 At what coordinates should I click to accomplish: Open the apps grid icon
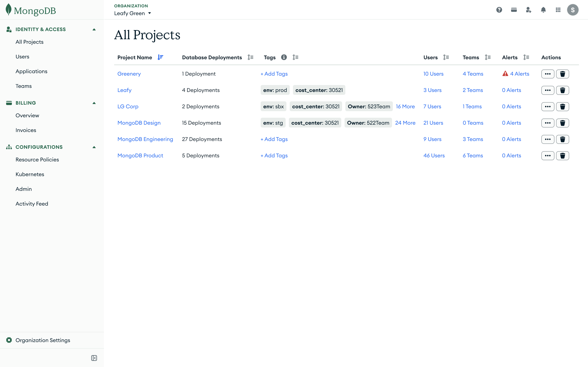point(558,10)
